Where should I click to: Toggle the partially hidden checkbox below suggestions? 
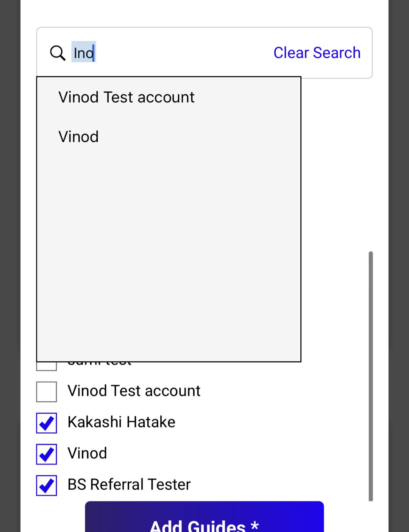(x=47, y=366)
